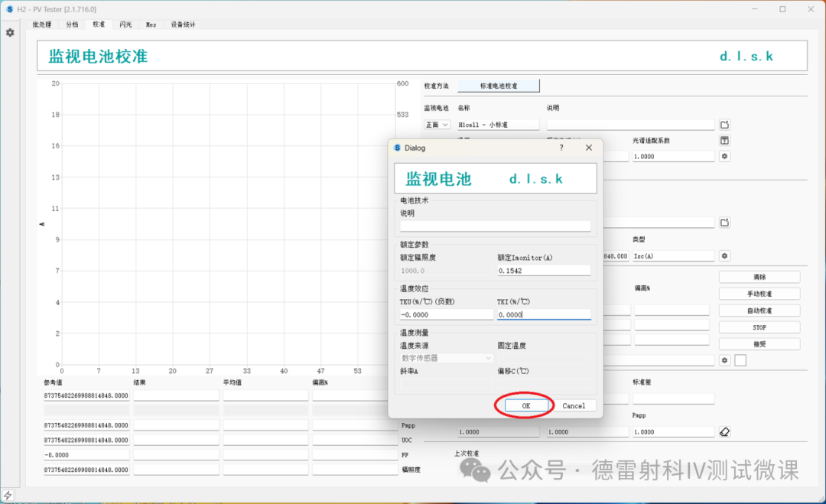Click the import icon above spectral coefficient gear
Image resolution: width=826 pixels, height=504 pixels.
725,141
